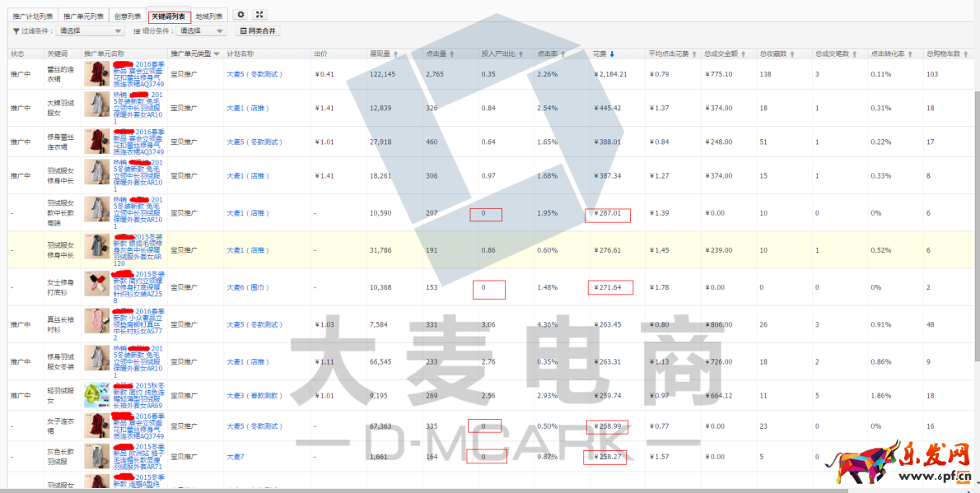Sort by 平均点击花费 column arrow
Screen dimensions: 980x493
pos(694,54)
